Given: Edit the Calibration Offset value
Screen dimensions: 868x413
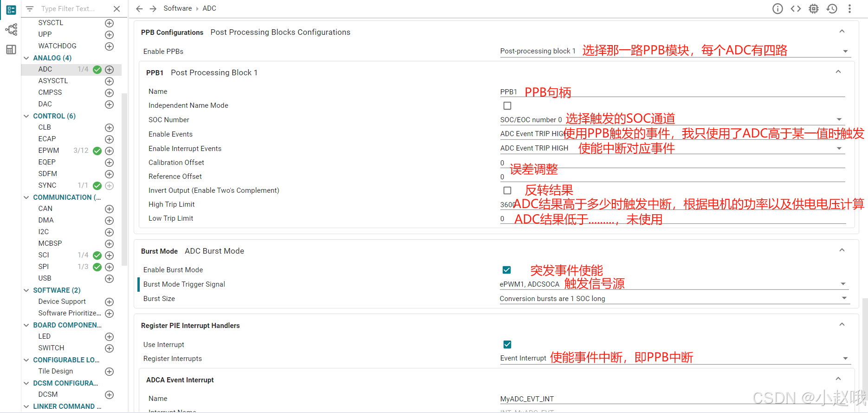Looking at the screenshot, I should pos(672,163).
